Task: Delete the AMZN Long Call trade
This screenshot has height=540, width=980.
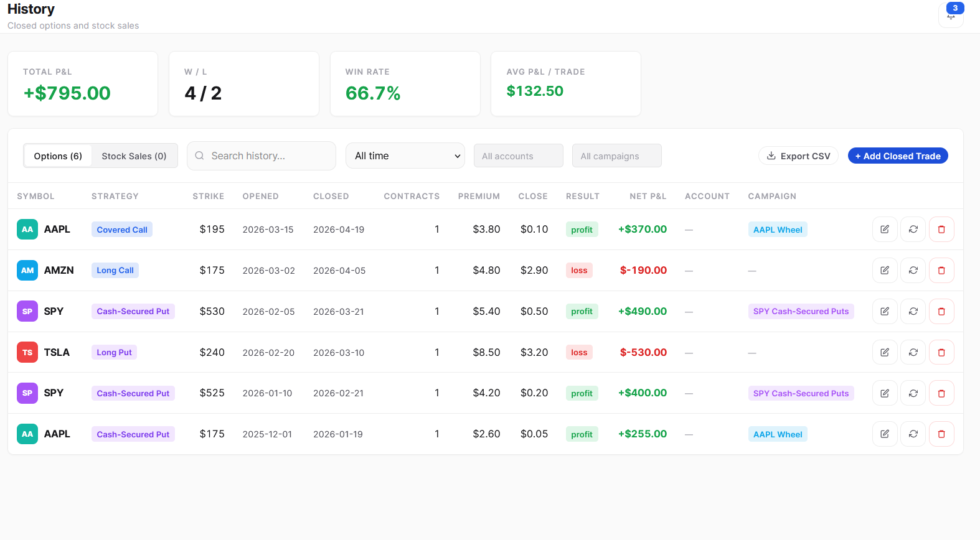Action: pos(941,271)
